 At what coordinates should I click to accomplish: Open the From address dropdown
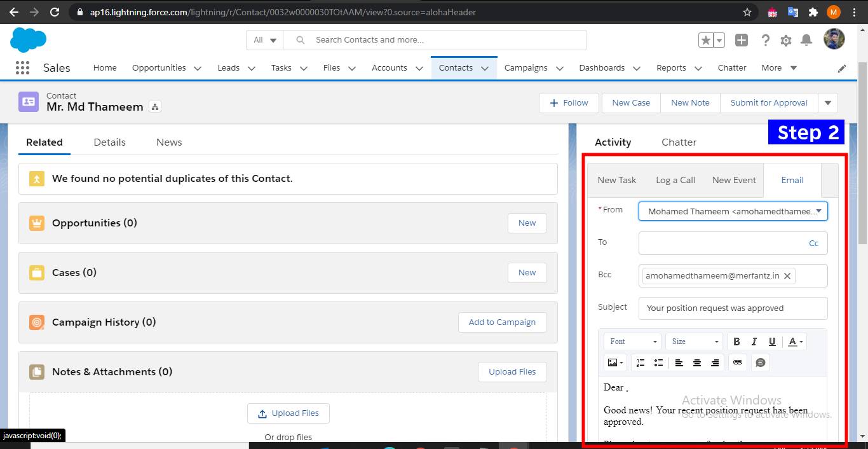pos(819,211)
